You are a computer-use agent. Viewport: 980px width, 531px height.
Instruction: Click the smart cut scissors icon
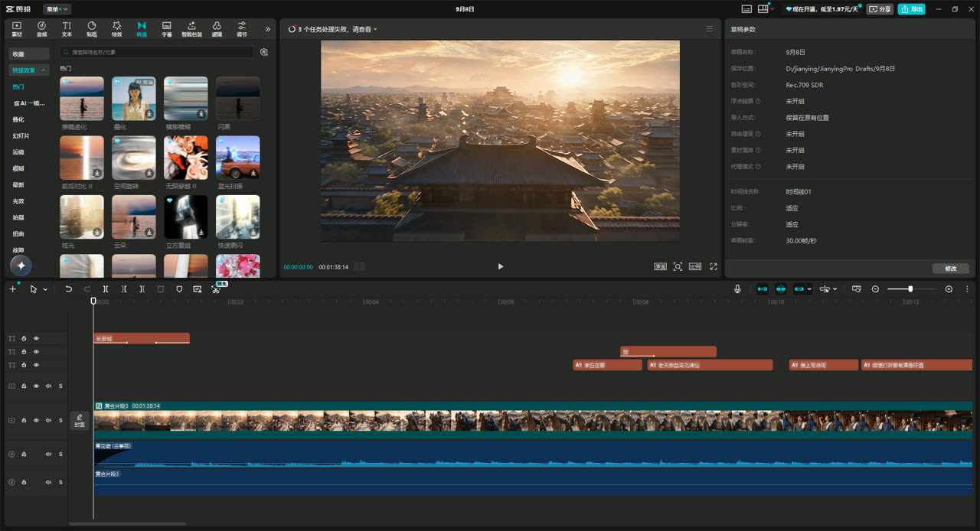tap(216, 289)
